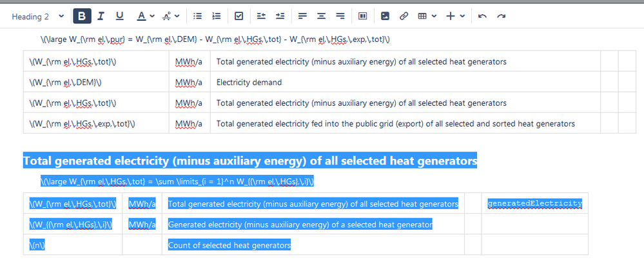Insert a bullet list
This screenshot has height=264, width=644.
coord(197,16)
